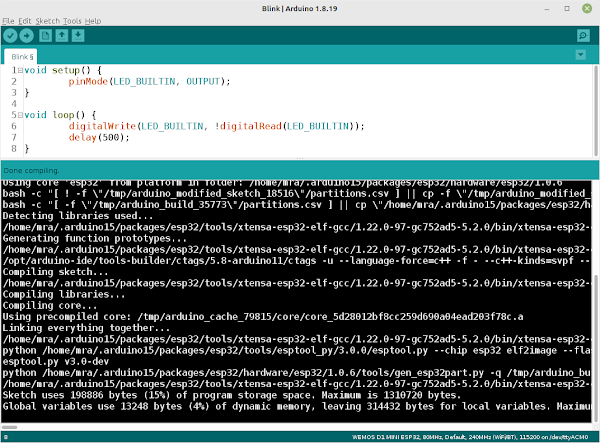Click the digitalWrite call on line 6

pyautogui.click(x=216, y=126)
